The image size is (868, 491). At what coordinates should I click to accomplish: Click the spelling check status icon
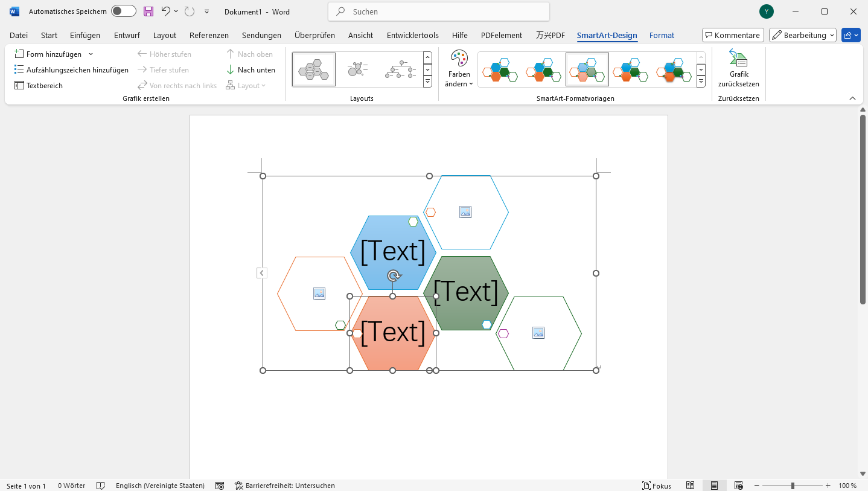click(101, 486)
